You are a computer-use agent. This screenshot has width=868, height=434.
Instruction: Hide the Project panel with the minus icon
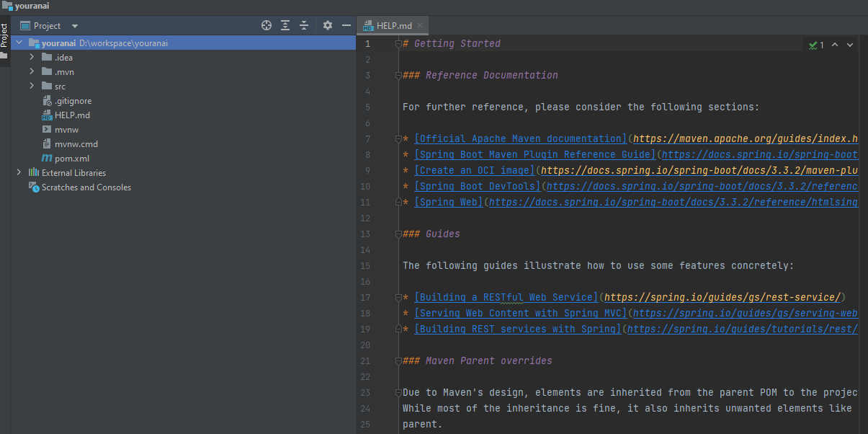point(346,25)
